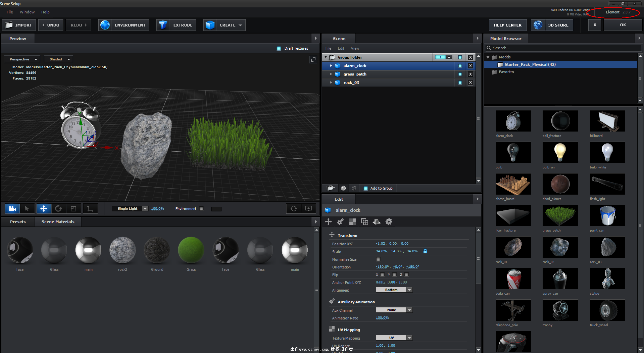Image resolution: width=644 pixels, height=353 pixels.
Task: Click the Redo button
Action: point(78,25)
